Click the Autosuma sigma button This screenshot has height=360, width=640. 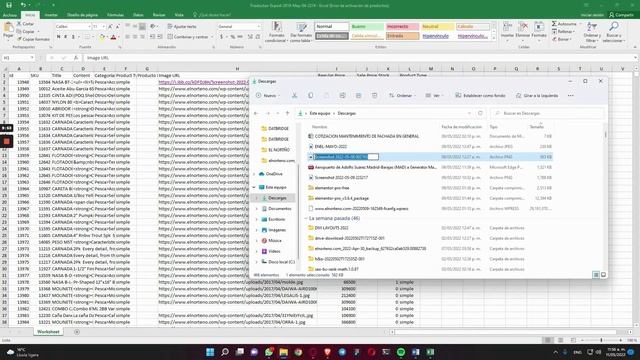(564, 24)
